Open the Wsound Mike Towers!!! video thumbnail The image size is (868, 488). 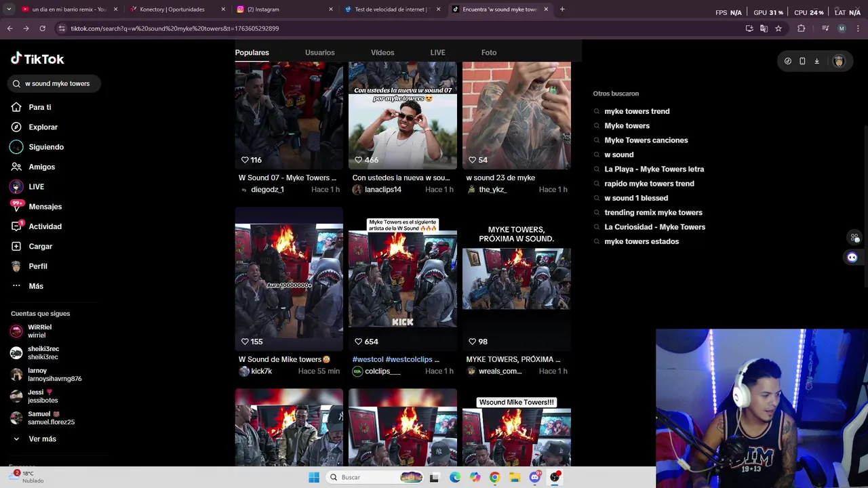point(517,428)
